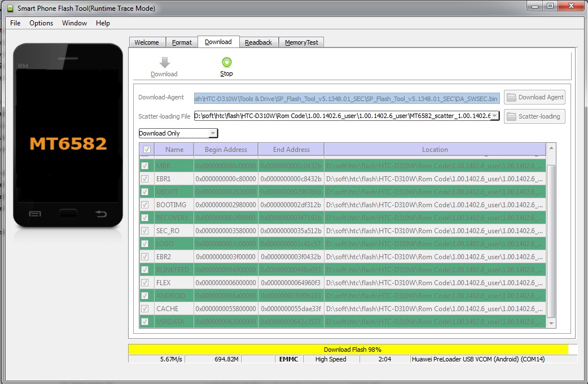
Task: Open the Help menu
Action: click(103, 23)
